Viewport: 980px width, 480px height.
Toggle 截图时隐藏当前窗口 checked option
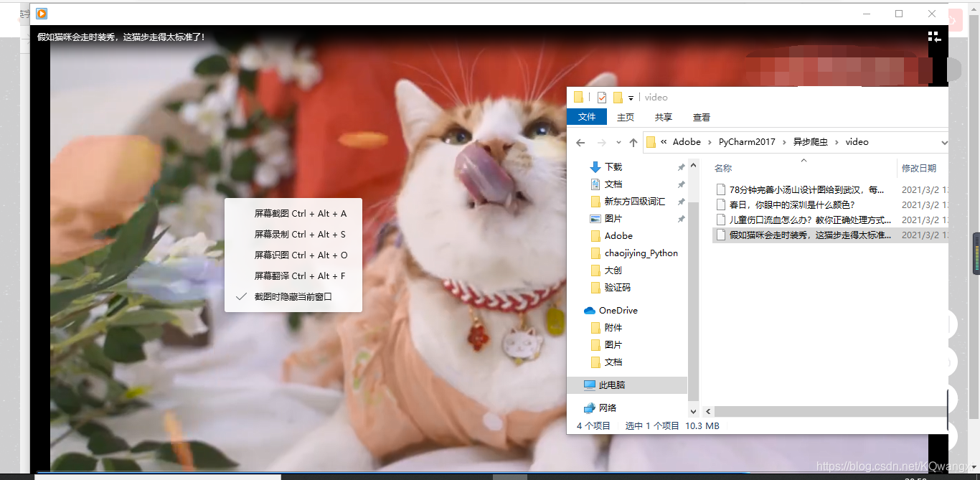click(293, 296)
